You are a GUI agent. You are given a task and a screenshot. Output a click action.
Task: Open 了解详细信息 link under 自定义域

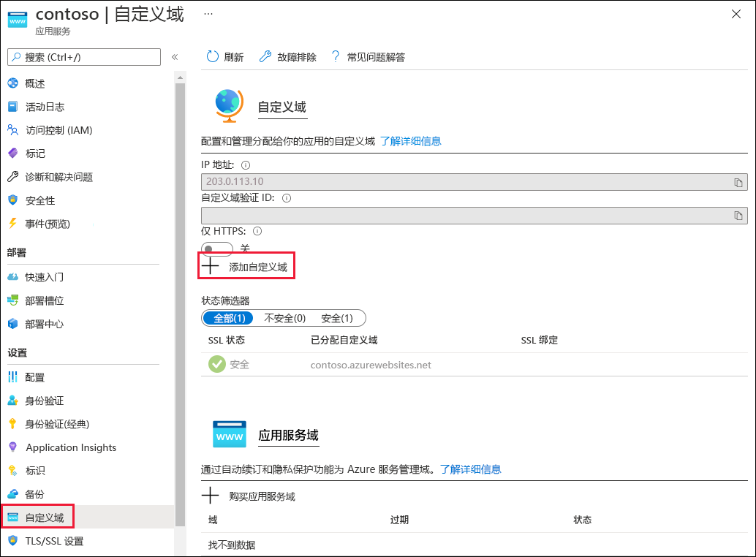[x=410, y=141]
